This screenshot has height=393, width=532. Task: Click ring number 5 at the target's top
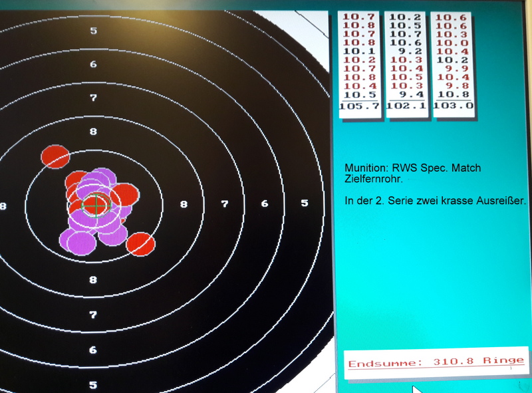(x=93, y=31)
